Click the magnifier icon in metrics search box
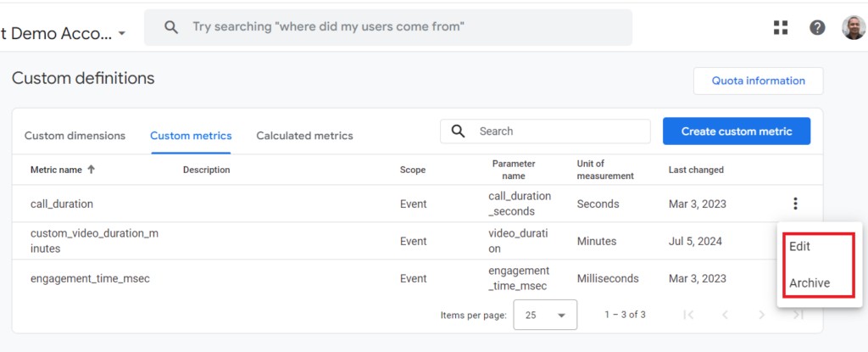This screenshot has width=868, height=352. 458,131
